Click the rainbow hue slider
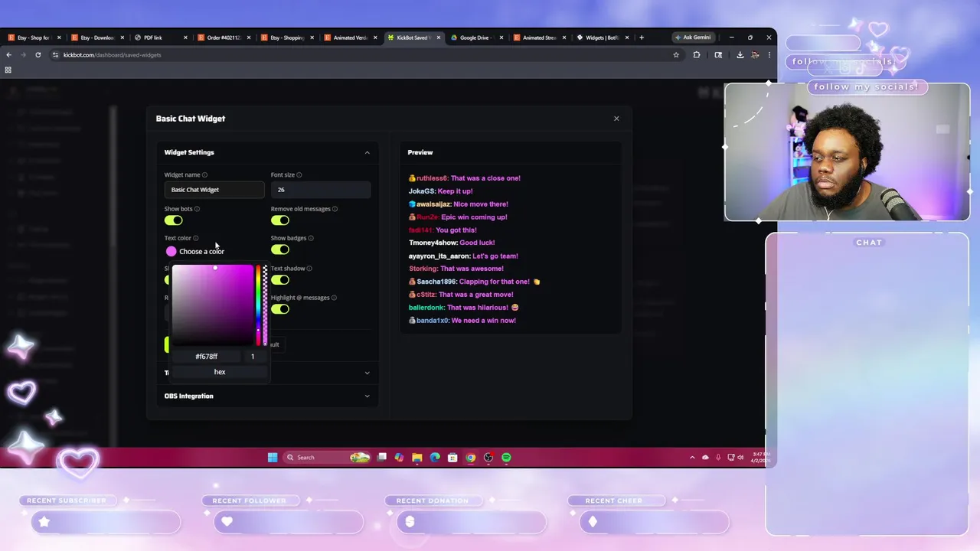Image resolution: width=980 pixels, height=551 pixels. [x=258, y=305]
